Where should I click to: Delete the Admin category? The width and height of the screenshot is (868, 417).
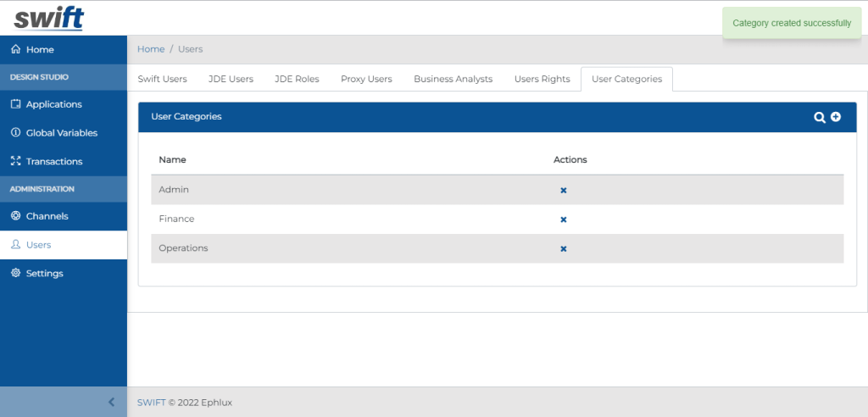[x=564, y=191]
